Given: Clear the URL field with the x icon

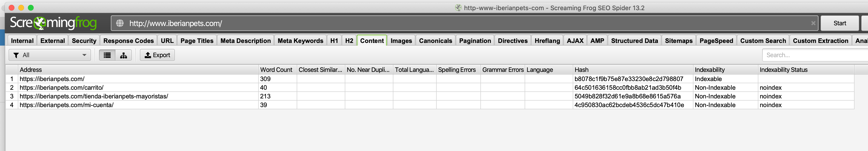Looking at the screenshot, I should tap(813, 23).
